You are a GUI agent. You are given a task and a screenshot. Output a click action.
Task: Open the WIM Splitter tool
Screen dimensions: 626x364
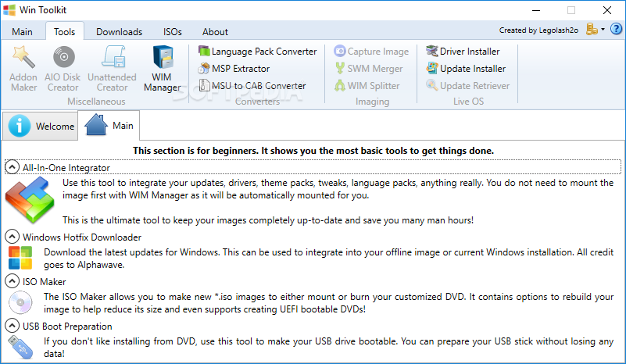coord(367,86)
